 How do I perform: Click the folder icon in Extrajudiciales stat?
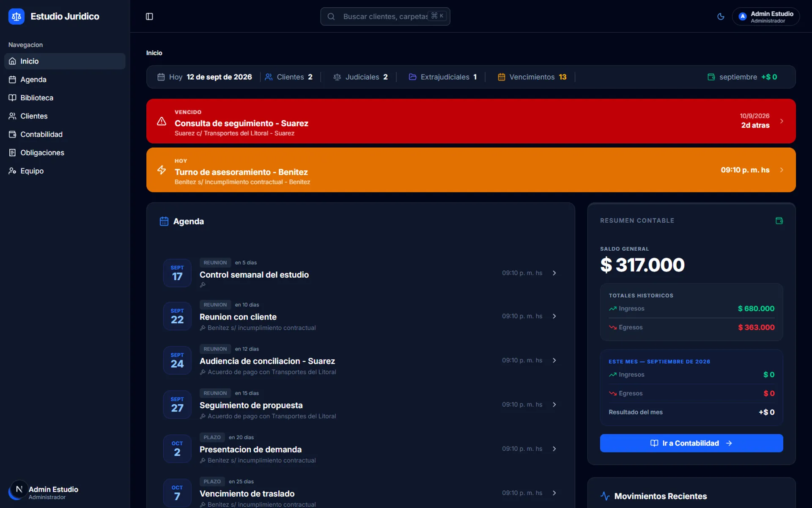(412, 77)
